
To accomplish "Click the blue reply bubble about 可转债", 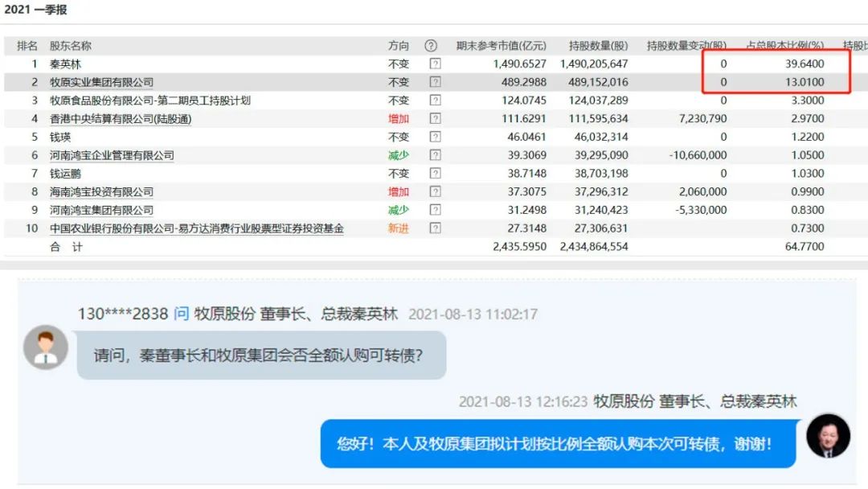I will coord(558,443).
